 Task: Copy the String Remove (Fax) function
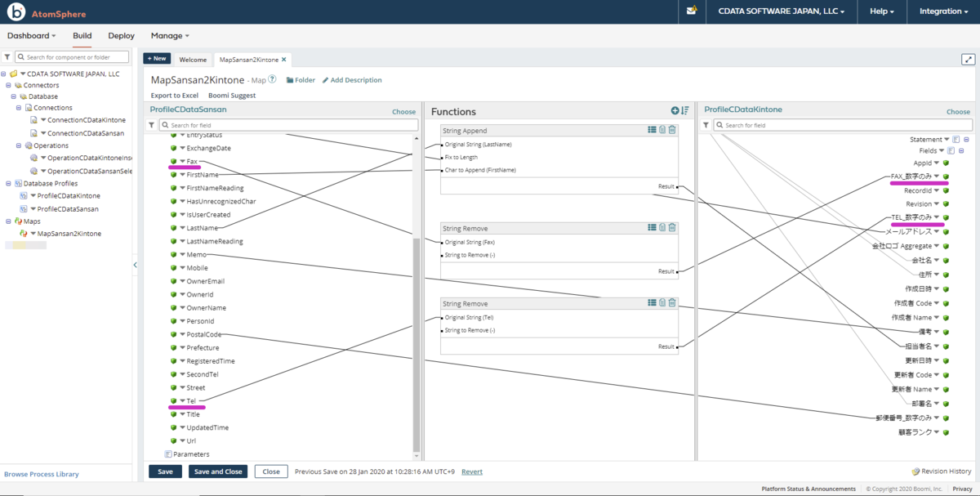[662, 228]
